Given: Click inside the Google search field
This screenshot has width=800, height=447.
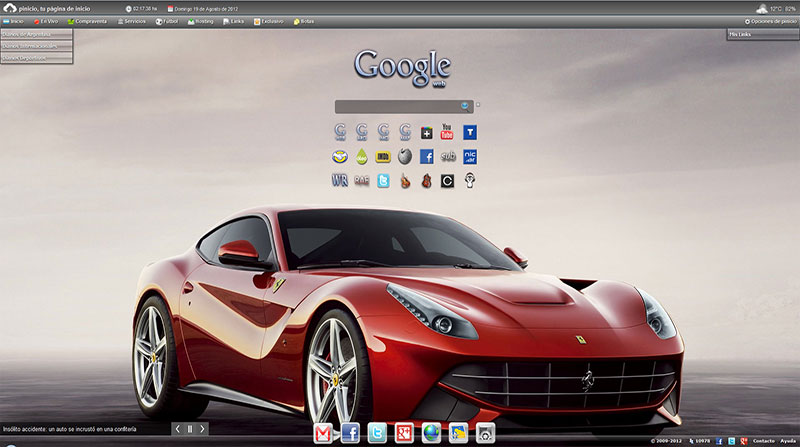Looking at the screenshot, I should click(x=397, y=106).
